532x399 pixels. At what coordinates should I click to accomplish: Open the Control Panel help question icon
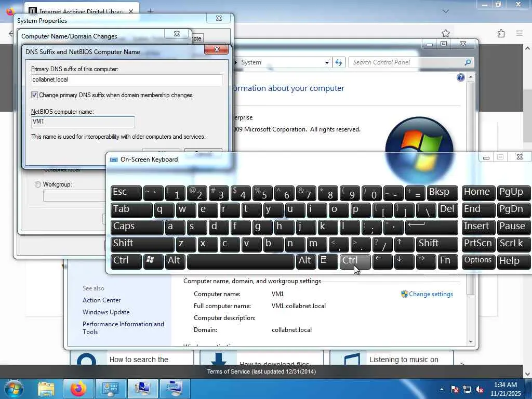tap(460, 77)
